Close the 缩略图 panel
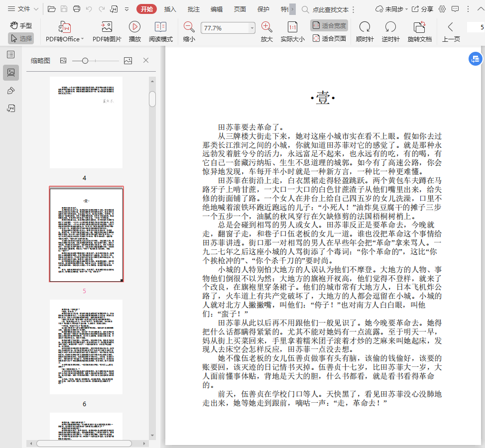Image resolution: width=485 pixels, height=448 pixels. 146,60
